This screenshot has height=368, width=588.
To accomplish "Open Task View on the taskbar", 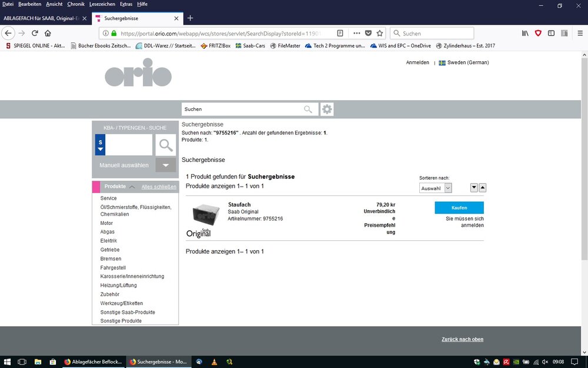I will pos(22,362).
